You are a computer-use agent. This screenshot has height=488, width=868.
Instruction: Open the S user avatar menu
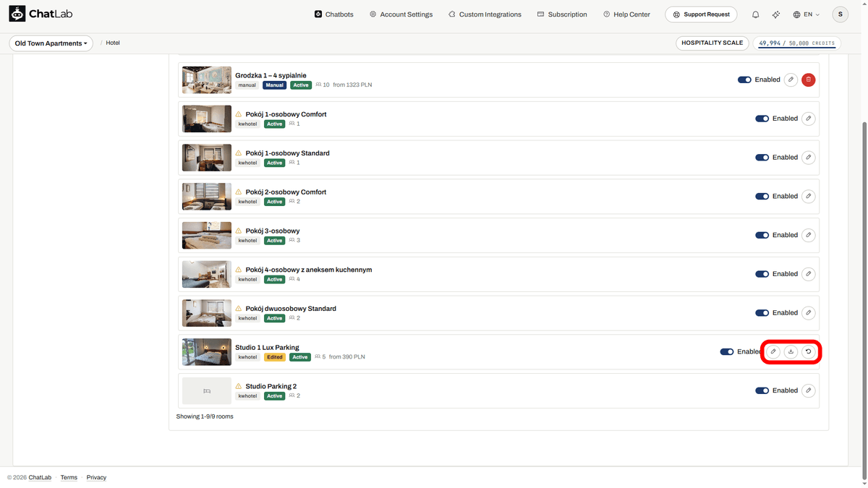[x=840, y=14]
